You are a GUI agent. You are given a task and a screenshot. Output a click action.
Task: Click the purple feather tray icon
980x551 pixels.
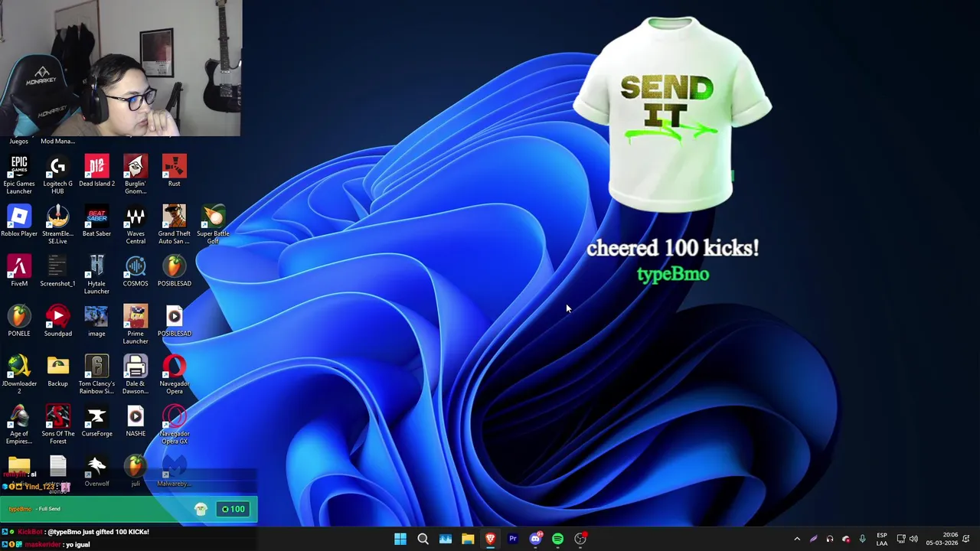[x=813, y=539]
